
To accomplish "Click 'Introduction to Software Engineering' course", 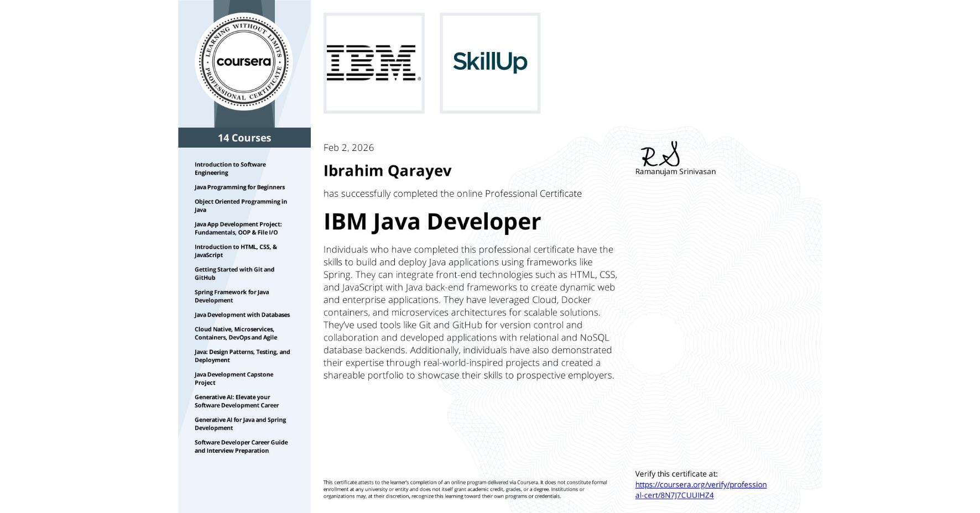I will pyautogui.click(x=230, y=169).
